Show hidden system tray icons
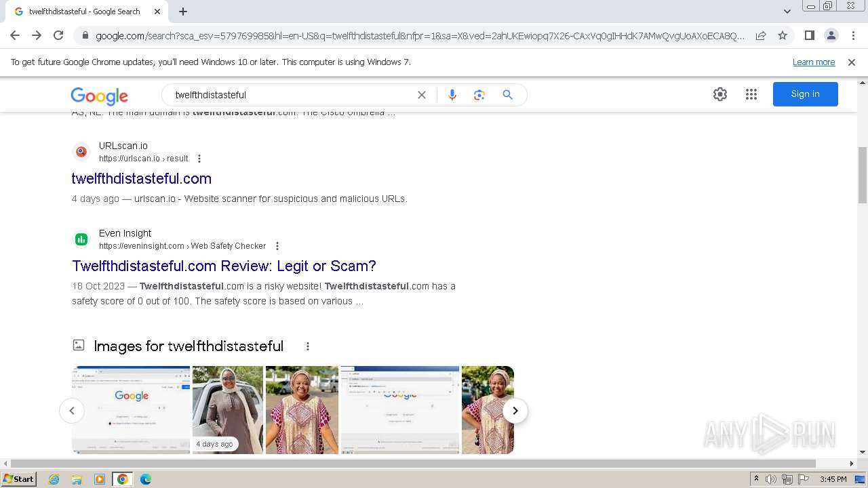Image resolution: width=868 pixels, height=488 pixels. pos(756,479)
